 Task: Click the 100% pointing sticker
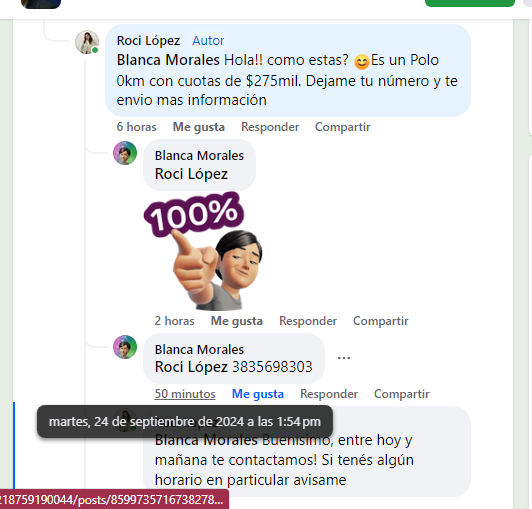tap(203, 251)
